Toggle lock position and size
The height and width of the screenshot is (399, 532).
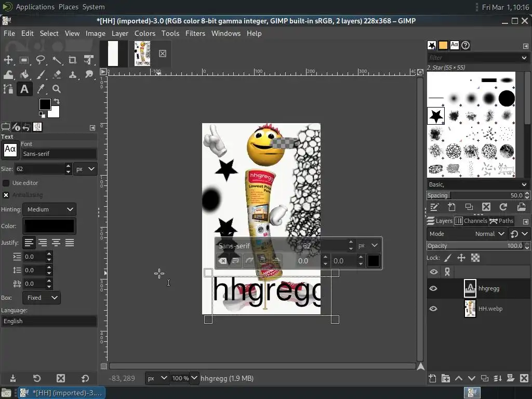[461, 258]
